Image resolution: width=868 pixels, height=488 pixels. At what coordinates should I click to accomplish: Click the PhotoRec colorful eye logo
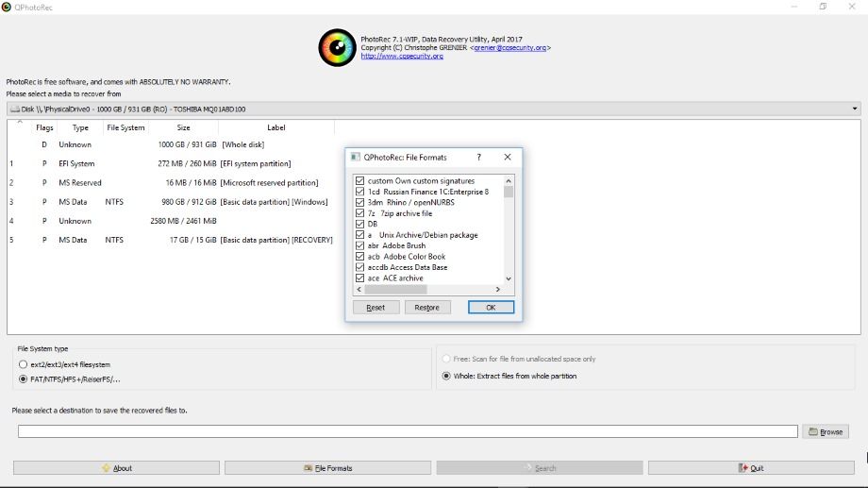(337, 47)
